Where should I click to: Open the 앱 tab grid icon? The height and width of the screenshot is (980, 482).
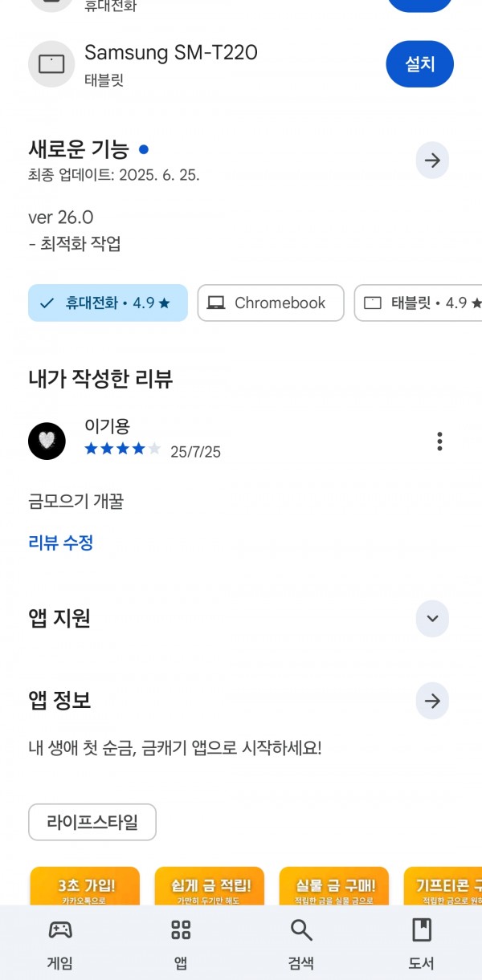pos(181,930)
